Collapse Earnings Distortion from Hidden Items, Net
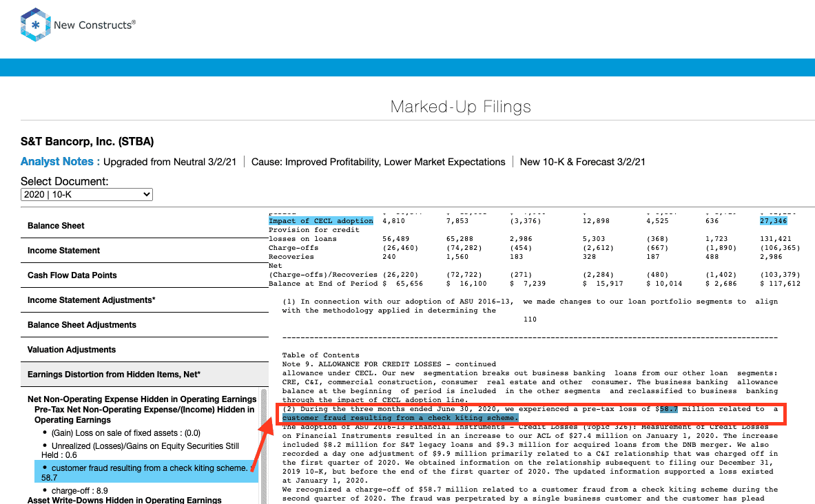The width and height of the screenshot is (815, 504). [145, 375]
